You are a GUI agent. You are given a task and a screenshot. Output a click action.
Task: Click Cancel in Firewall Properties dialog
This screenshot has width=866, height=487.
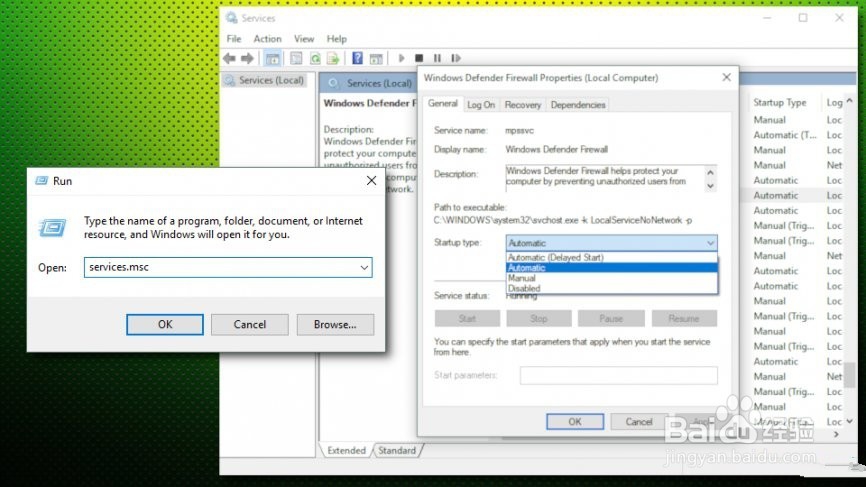639,422
